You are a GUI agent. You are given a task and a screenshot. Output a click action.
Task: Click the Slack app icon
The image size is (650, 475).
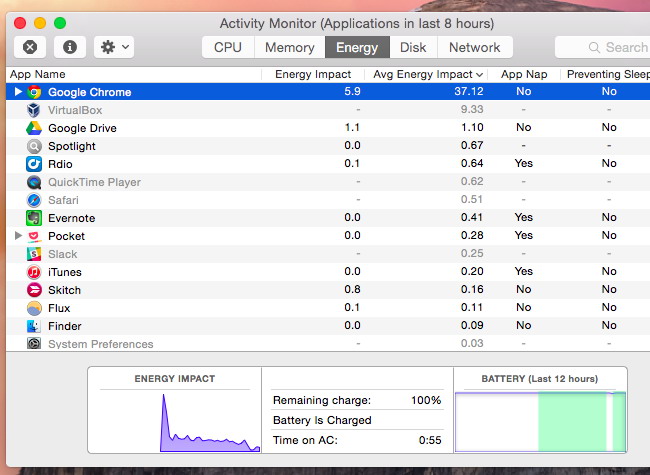[34, 254]
